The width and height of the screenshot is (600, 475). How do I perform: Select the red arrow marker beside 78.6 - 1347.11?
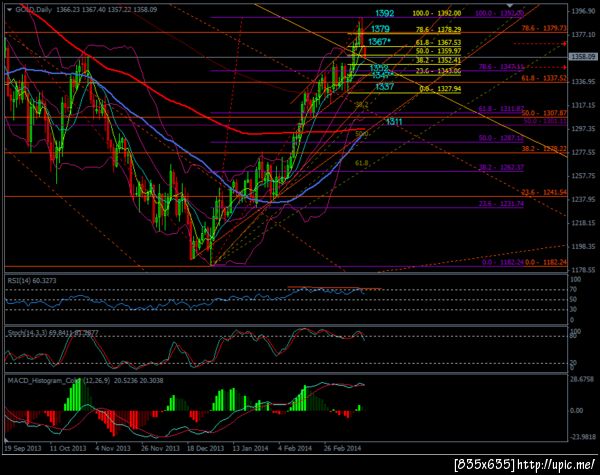pyautogui.click(x=564, y=67)
